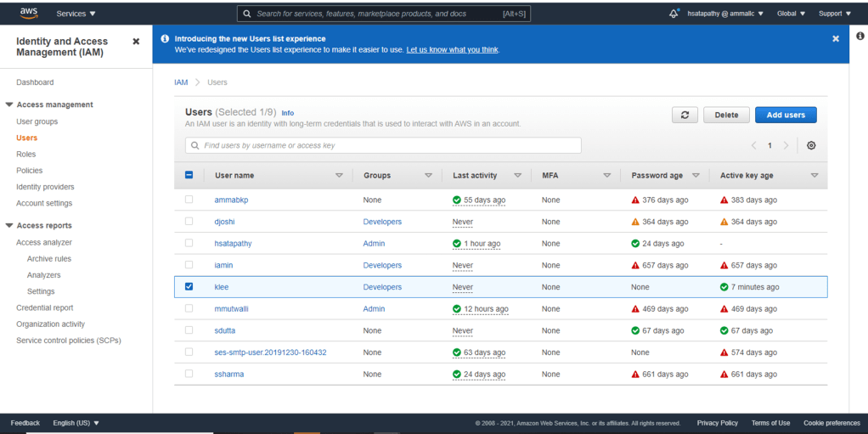Sort by User name column arrow
The image size is (868, 434).
tap(339, 176)
